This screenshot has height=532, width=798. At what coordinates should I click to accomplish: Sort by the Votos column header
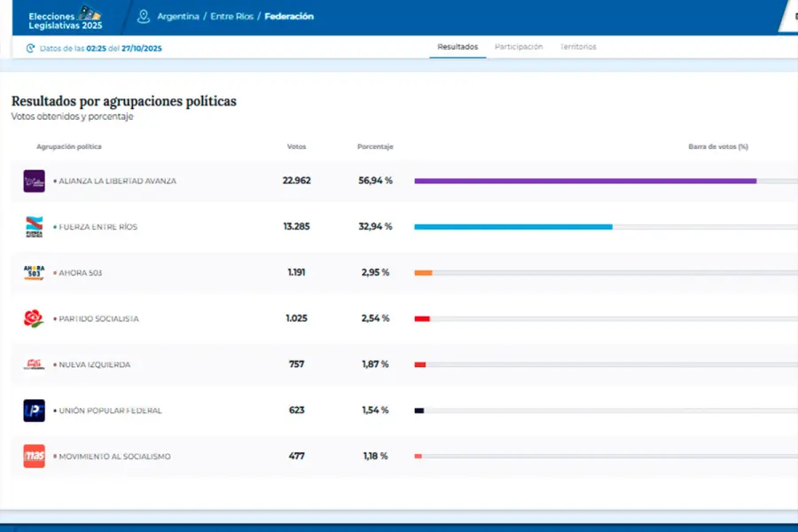coord(297,146)
